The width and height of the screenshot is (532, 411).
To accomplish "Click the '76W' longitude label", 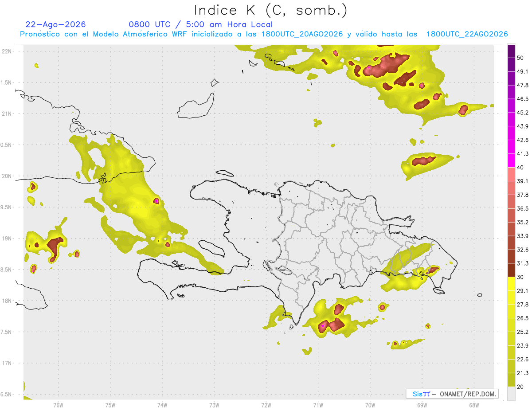I will pyautogui.click(x=58, y=405).
